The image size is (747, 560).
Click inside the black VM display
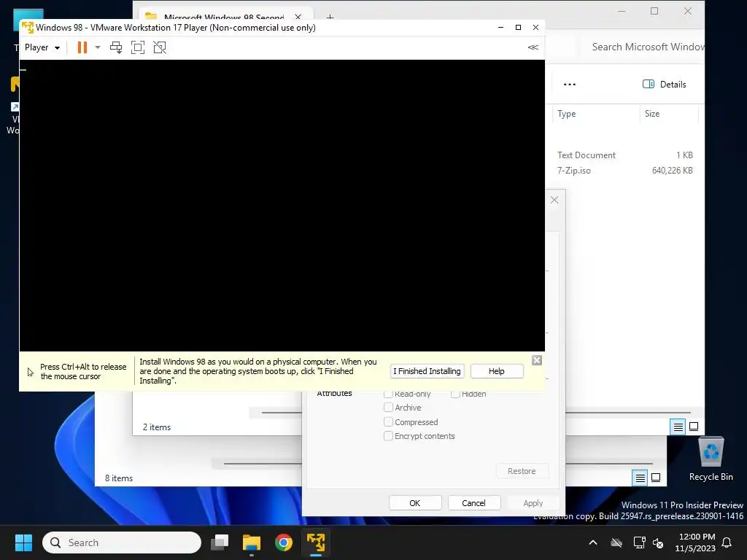[x=282, y=205]
